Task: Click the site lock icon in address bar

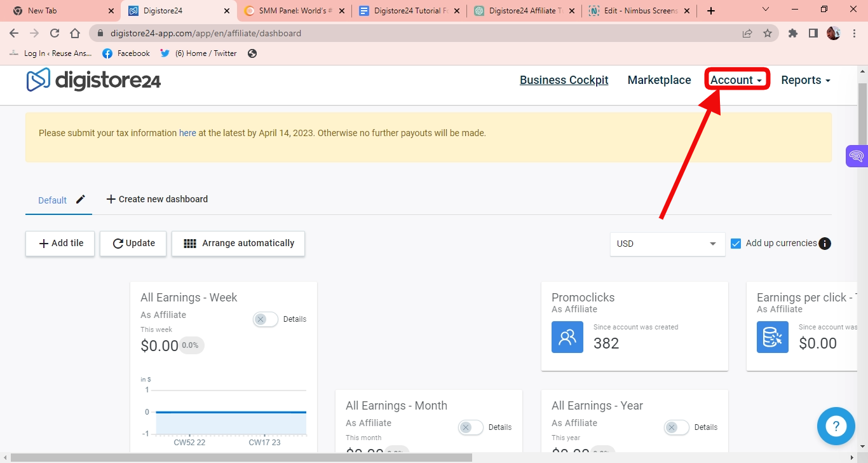Action: click(100, 33)
